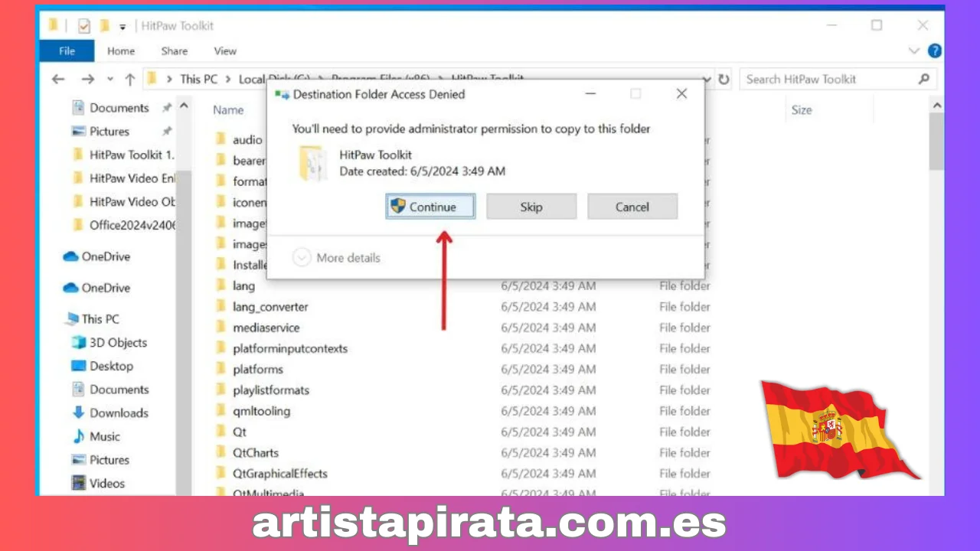Select the lang_converter folder
980x551 pixels.
tap(270, 307)
